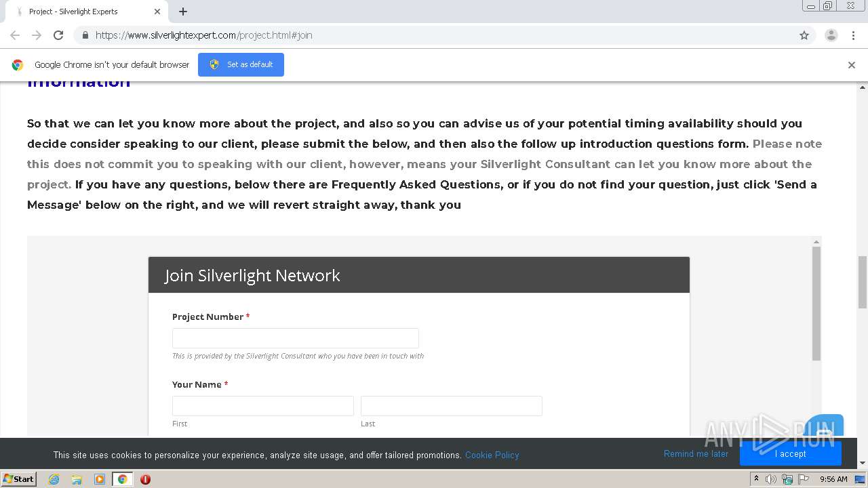The height and width of the screenshot is (488, 868).
Task: Bookmark this page with the star
Action: click(x=804, y=35)
